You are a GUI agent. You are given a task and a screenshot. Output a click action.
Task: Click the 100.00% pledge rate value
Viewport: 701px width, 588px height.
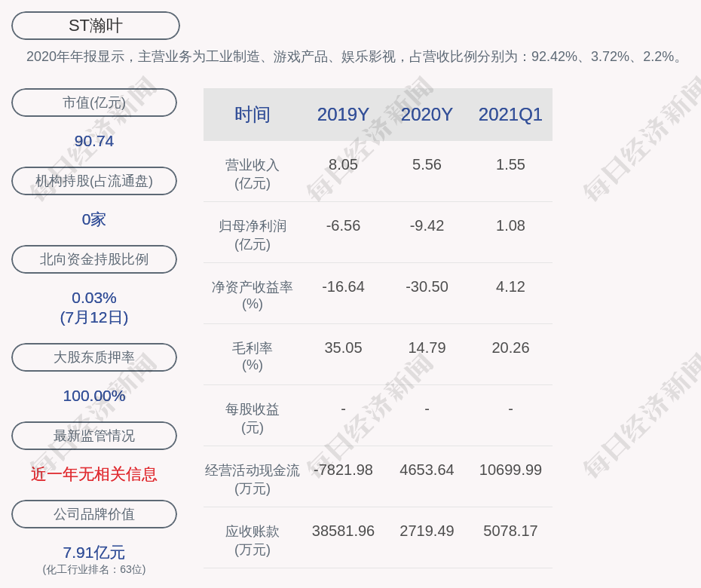[x=93, y=394]
